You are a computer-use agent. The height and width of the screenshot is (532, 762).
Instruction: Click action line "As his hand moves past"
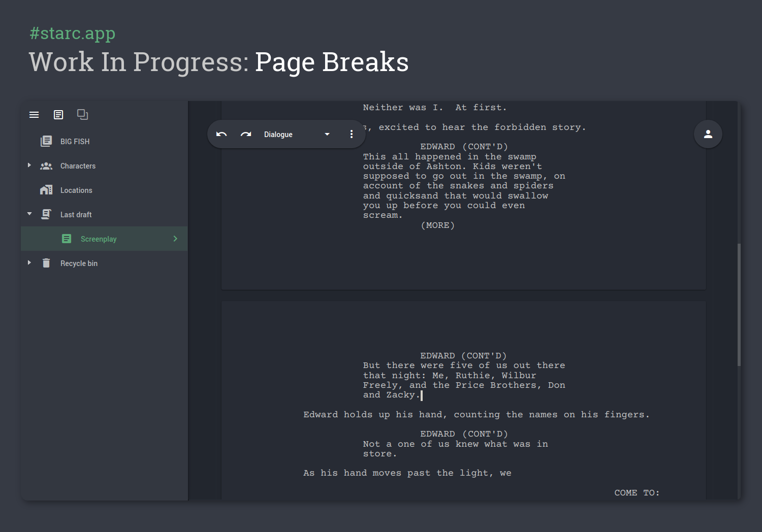click(407, 473)
